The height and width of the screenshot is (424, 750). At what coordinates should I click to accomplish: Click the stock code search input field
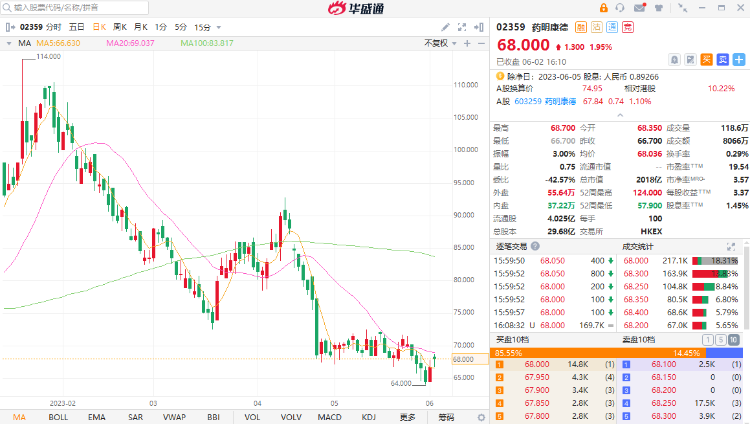[80, 8]
